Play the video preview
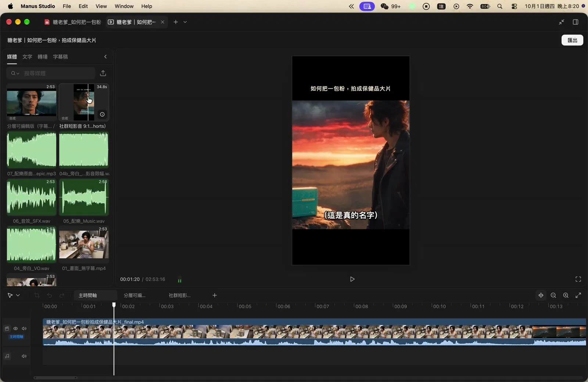This screenshot has width=588, height=382. coord(352,279)
